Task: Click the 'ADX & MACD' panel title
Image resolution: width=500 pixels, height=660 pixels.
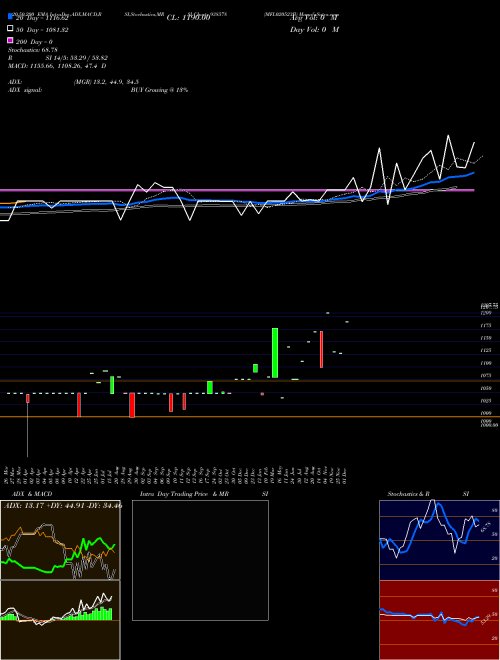Action: pos(32,494)
